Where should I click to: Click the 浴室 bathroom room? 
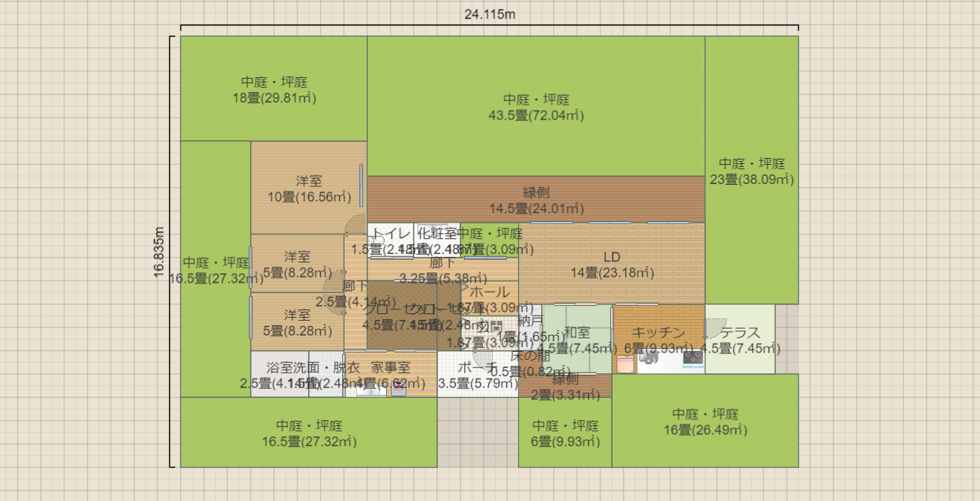(279, 375)
